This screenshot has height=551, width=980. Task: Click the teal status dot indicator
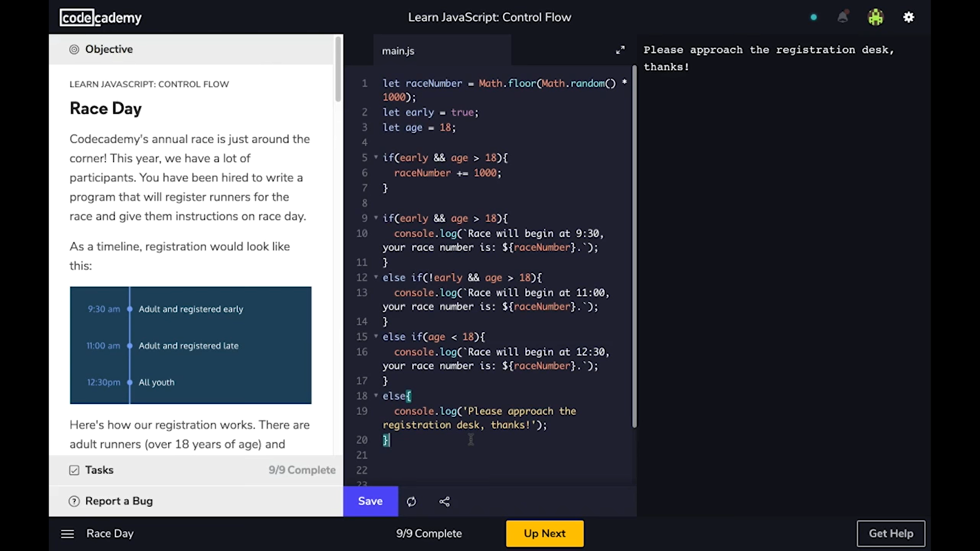(x=814, y=17)
